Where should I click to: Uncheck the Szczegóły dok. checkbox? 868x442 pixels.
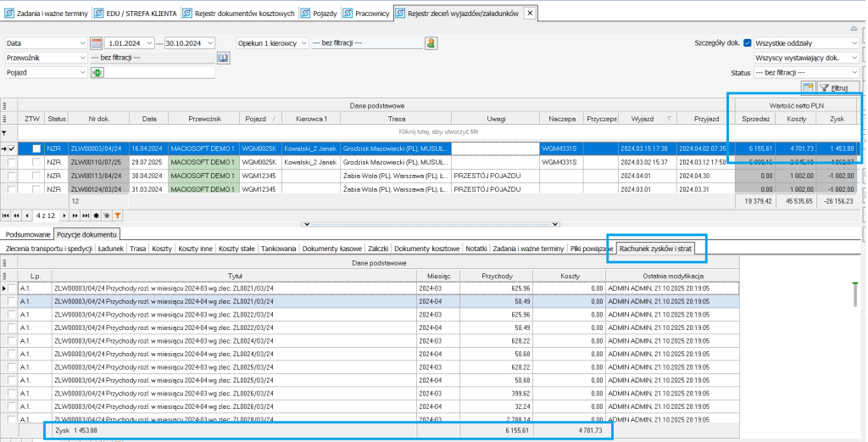pos(748,43)
